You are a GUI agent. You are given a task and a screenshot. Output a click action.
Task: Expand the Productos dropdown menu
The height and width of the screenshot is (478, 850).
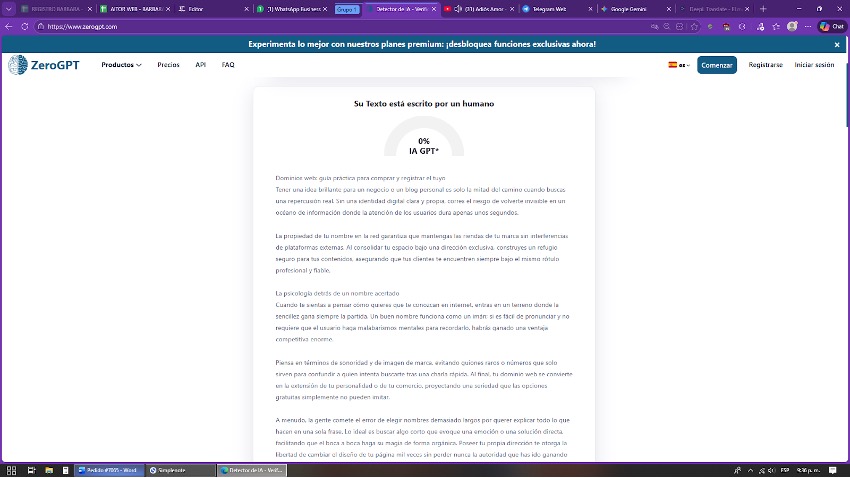[x=121, y=65]
